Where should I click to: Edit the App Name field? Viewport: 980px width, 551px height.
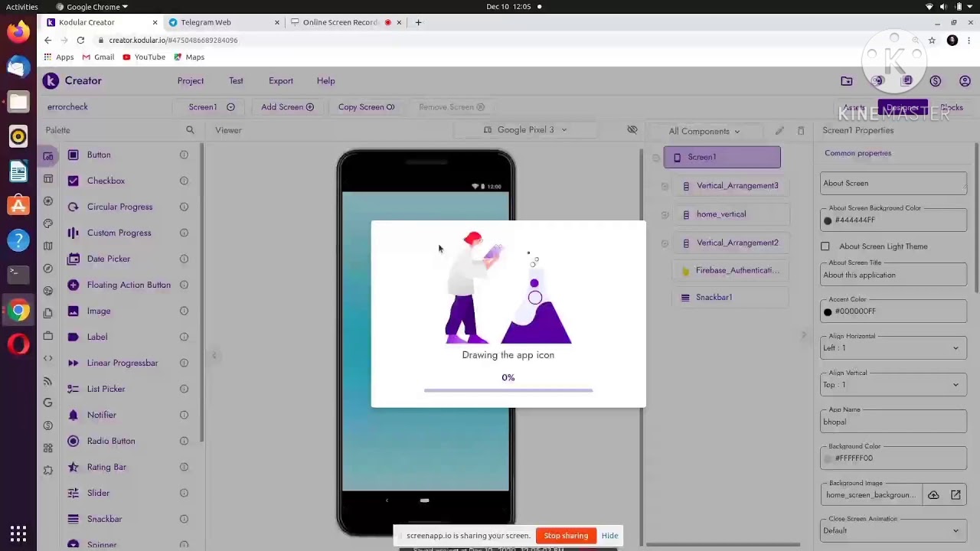pyautogui.click(x=893, y=422)
